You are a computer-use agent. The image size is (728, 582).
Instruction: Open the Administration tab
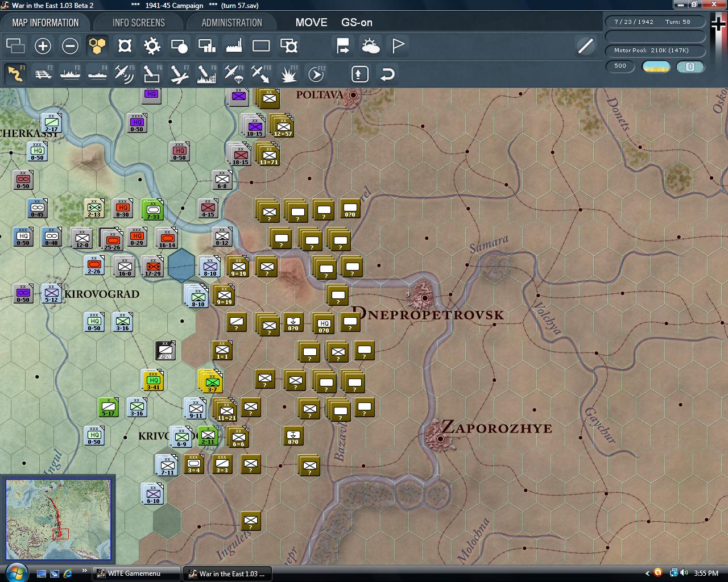tap(232, 23)
